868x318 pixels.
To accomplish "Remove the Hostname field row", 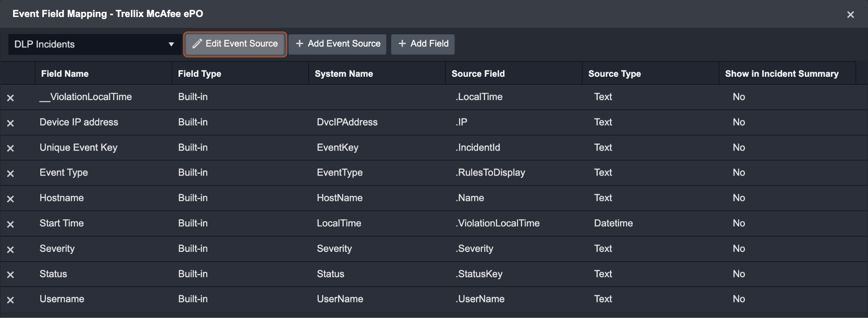I will click(11, 199).
